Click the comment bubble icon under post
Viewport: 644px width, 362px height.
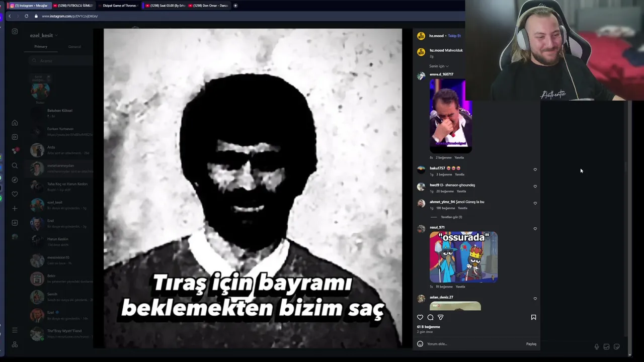pos(430,317)
